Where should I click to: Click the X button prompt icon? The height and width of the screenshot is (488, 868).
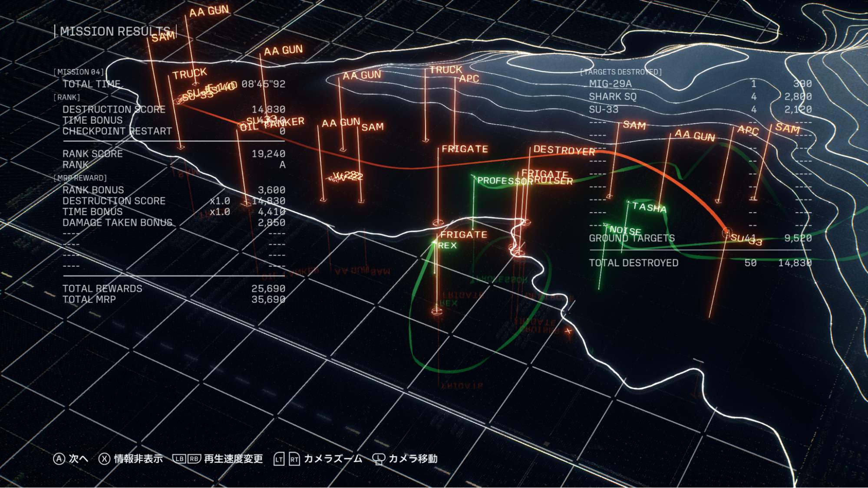[x=104, y=459]
